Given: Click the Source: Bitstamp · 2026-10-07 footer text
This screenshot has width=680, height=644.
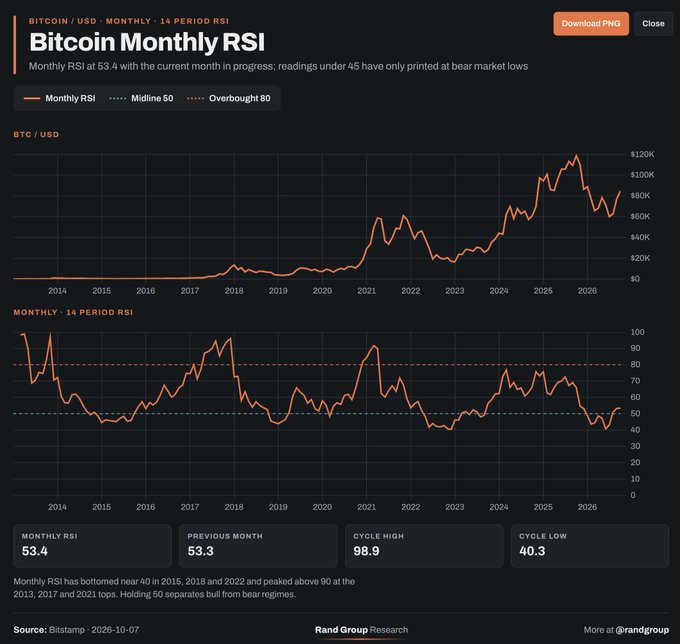Looking at the screenshot, I should [76, 630].
